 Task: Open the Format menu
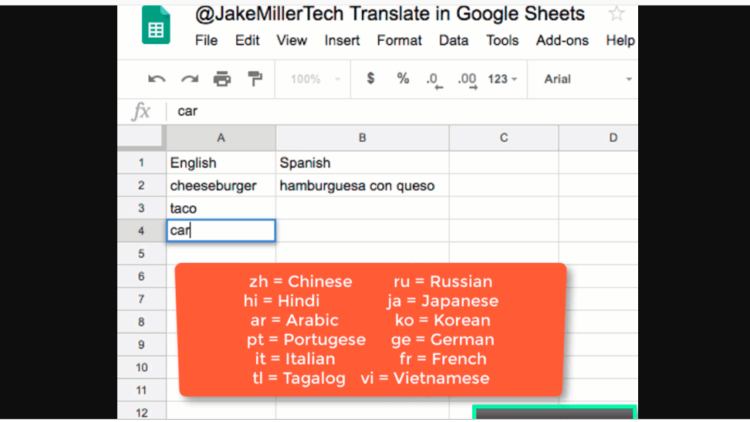coord(399,41)
